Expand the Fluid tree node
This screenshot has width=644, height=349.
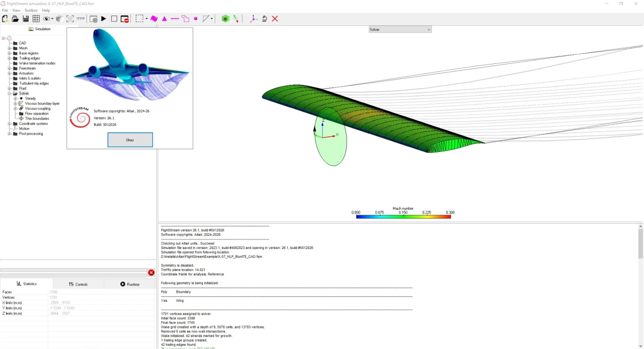(10, 89)
